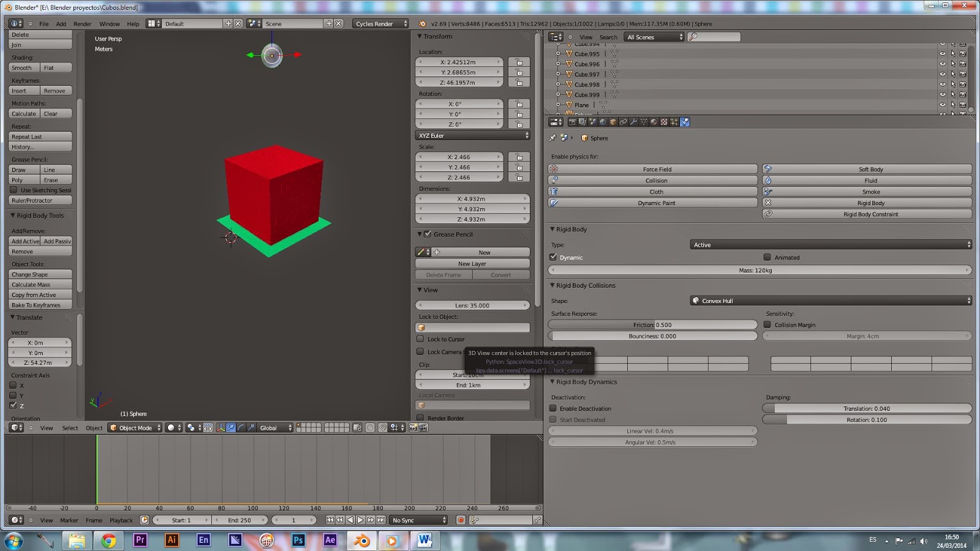980x551 pixels.
Task: Open the Material properties tab icon
Action: click(654, 122)
